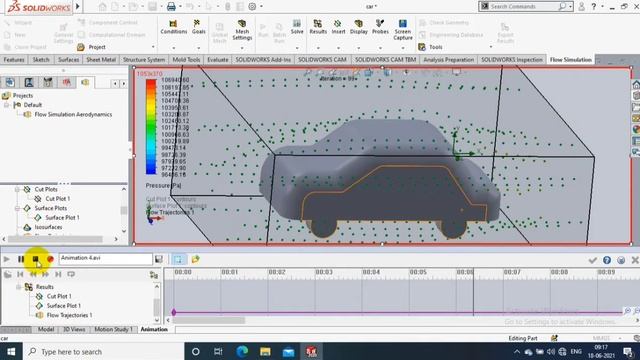Collapse the Surface Plots tree node

point(17,208)
